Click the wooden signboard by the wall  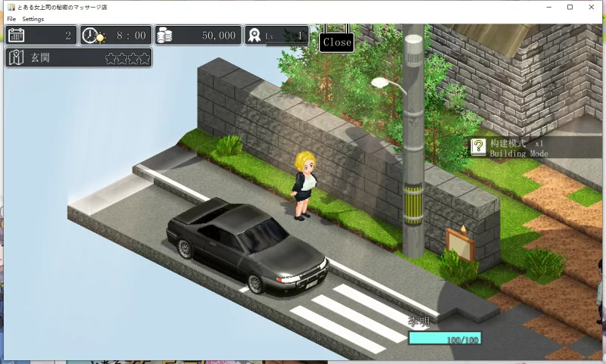coord(461,244)
